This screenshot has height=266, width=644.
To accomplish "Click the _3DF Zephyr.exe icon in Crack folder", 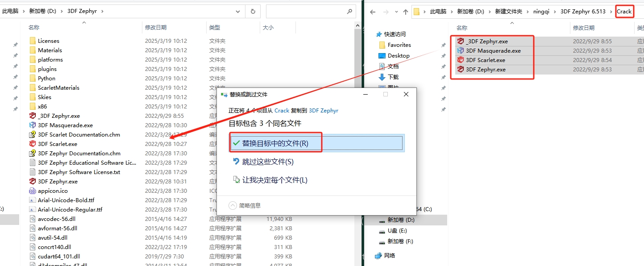I will coord(461,41).
